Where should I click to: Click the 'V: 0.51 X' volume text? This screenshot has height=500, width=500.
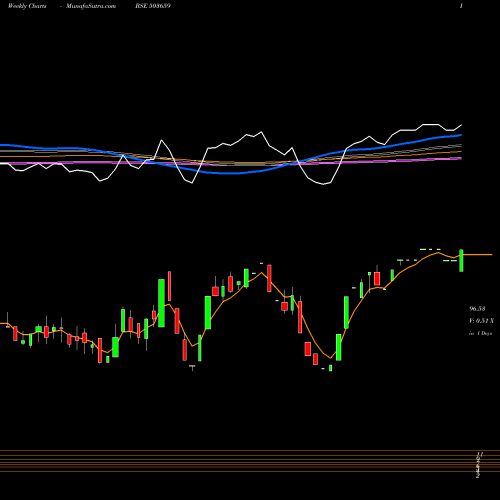(x=481, y=321)
